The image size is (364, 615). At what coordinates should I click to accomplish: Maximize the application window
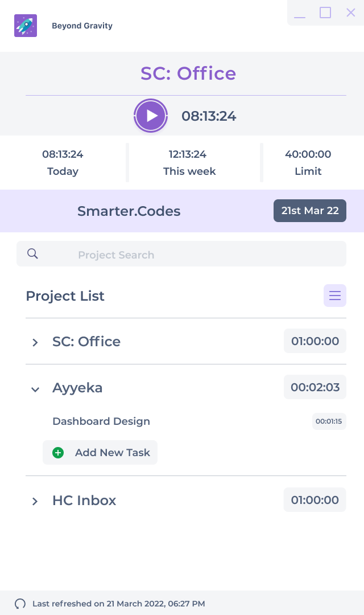(325, 13)
